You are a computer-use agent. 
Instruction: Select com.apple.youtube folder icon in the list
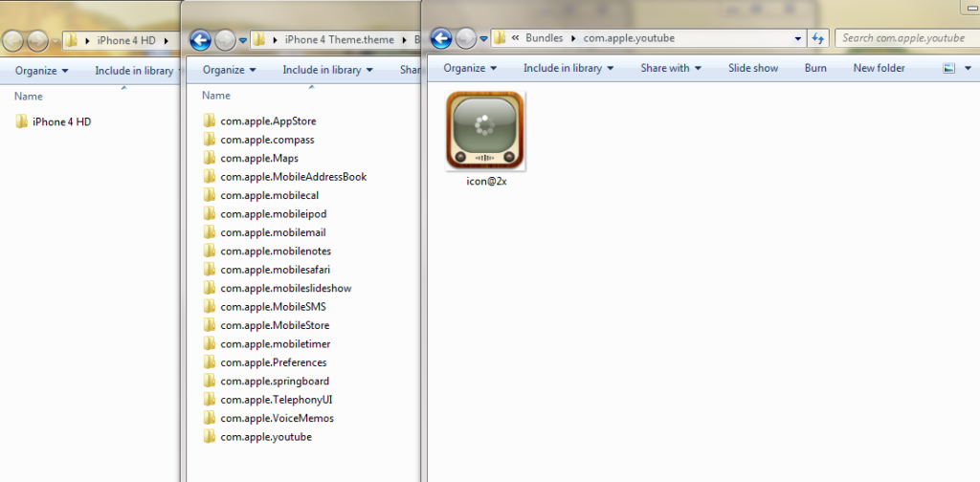pos(210,436)
